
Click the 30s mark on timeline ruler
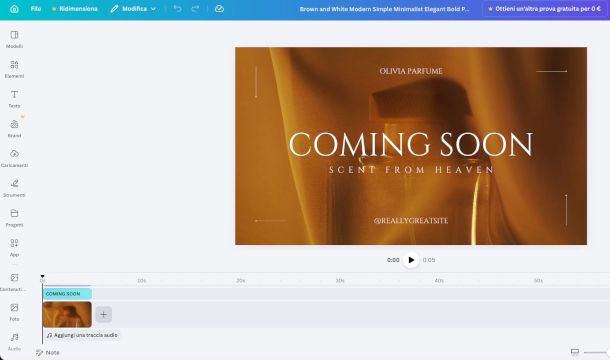coord(340,281)
